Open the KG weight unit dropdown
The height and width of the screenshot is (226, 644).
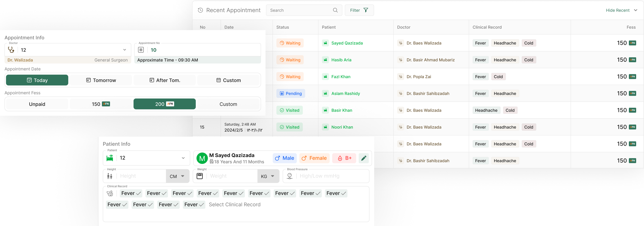click(x=268, y=176)
